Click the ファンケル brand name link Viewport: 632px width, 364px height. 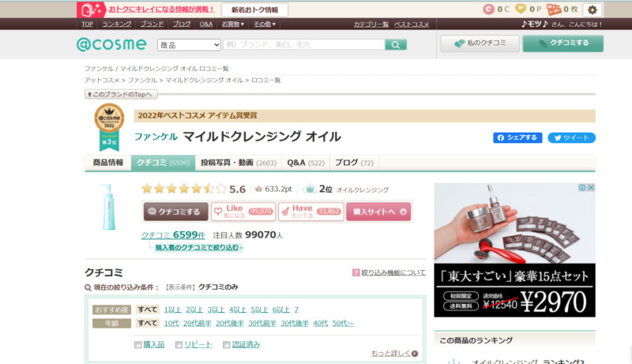[x=156, y=137]
